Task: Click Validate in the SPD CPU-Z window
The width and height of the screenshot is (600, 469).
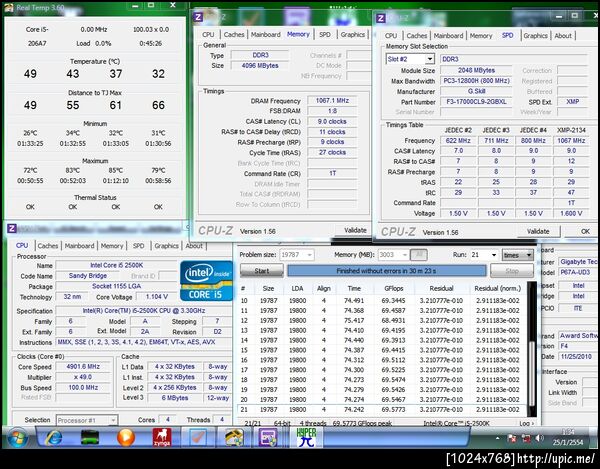Action: [x=538, y=231]
